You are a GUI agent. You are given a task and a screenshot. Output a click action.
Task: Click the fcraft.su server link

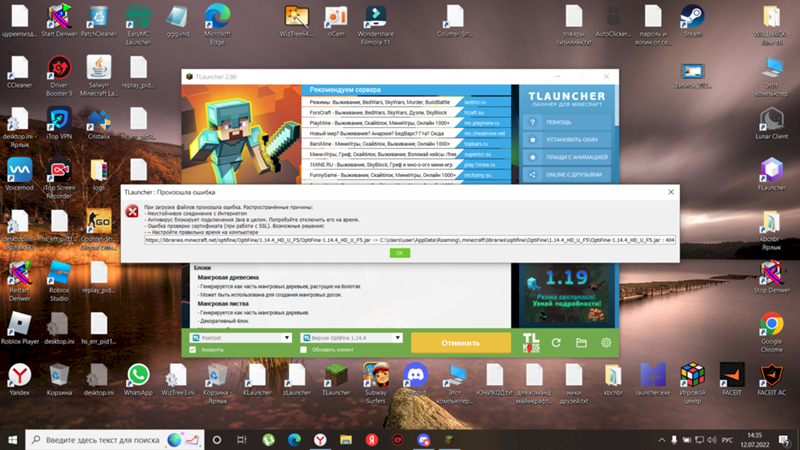[474, 113]
